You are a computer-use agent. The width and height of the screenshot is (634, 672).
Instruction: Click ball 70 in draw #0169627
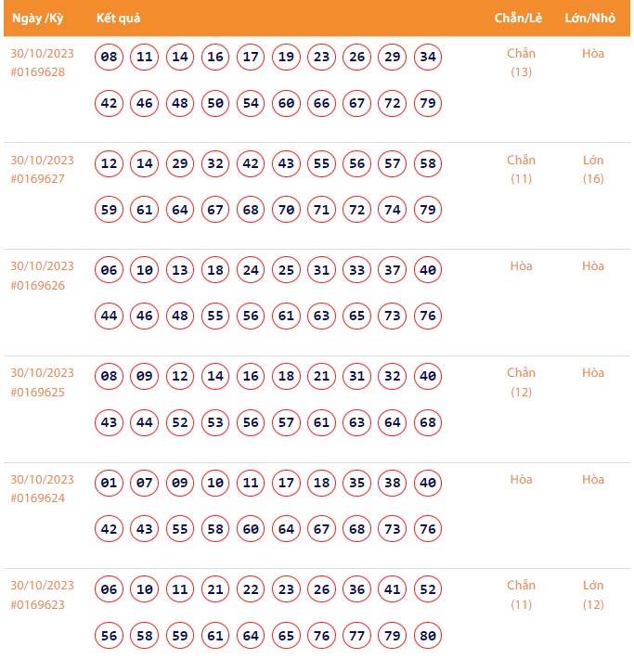[286, 210]
